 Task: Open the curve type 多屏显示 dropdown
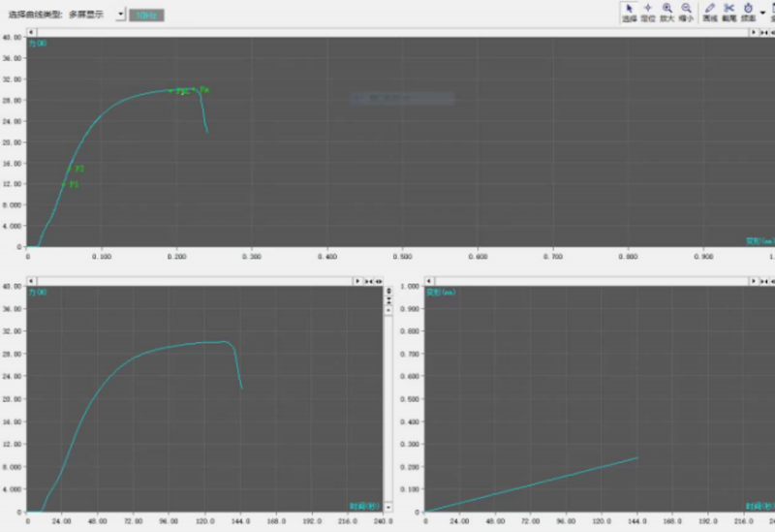coord(120,15)
